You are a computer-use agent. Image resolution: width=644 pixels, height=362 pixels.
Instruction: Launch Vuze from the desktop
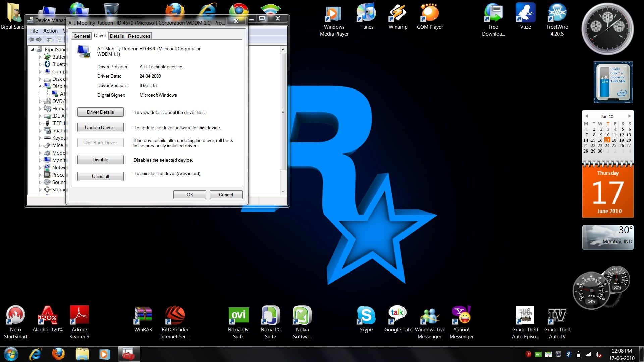point(525,17)
